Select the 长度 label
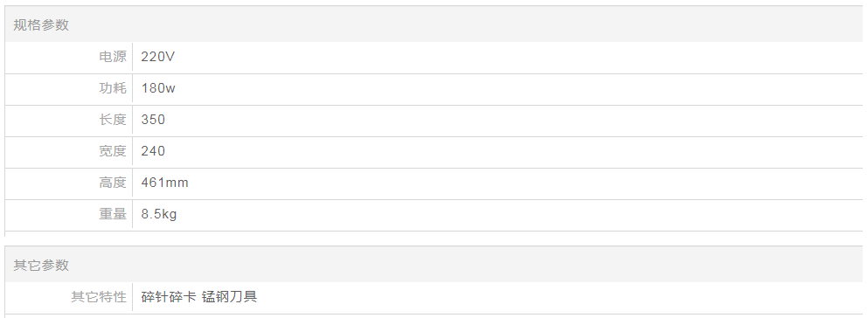Viewport: 868px width, 318px height. coord(113,120)
